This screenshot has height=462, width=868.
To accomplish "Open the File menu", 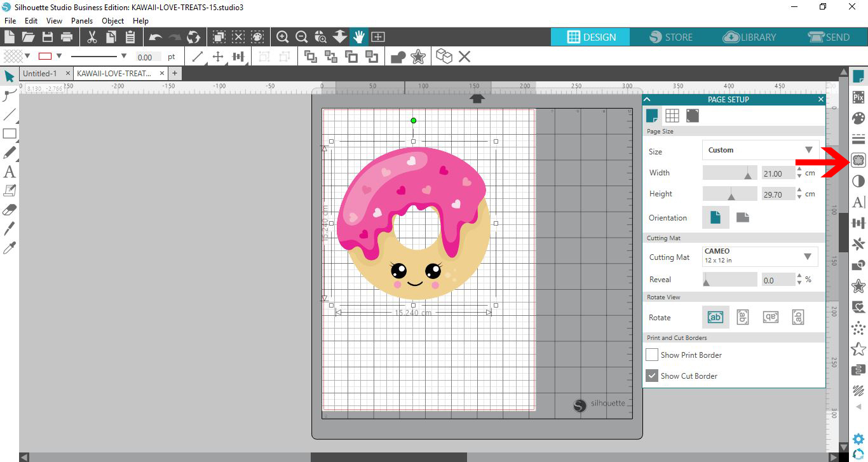I will (x=10, y=21).
